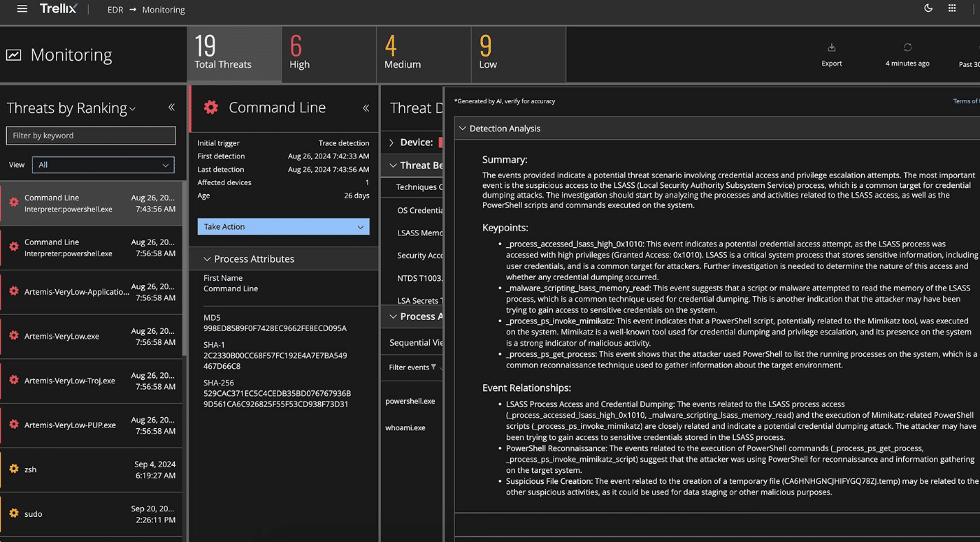Click the Past 30 time range selector
This screenshot has width=980, height=542.
pos(969,64)
